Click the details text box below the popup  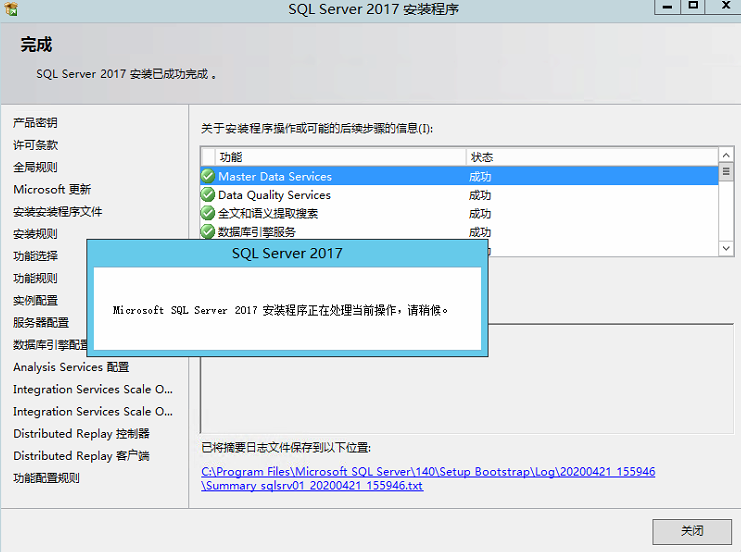click(x=467, y=395)
